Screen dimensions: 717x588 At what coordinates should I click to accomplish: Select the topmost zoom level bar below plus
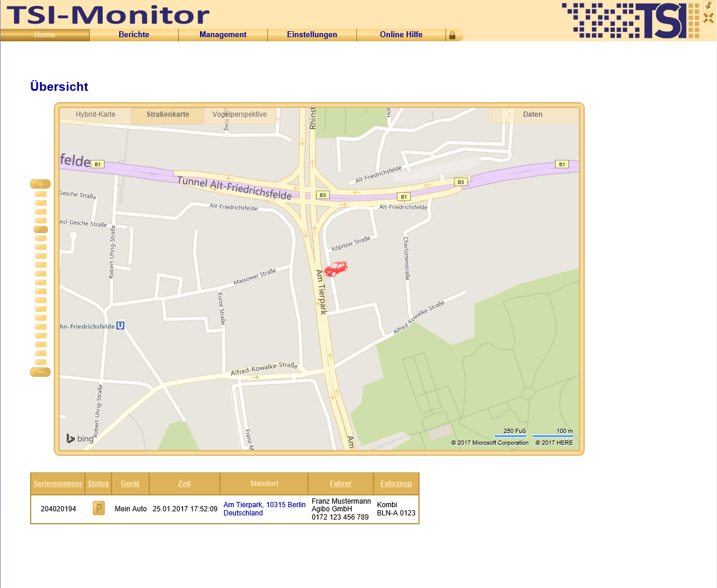41,194
